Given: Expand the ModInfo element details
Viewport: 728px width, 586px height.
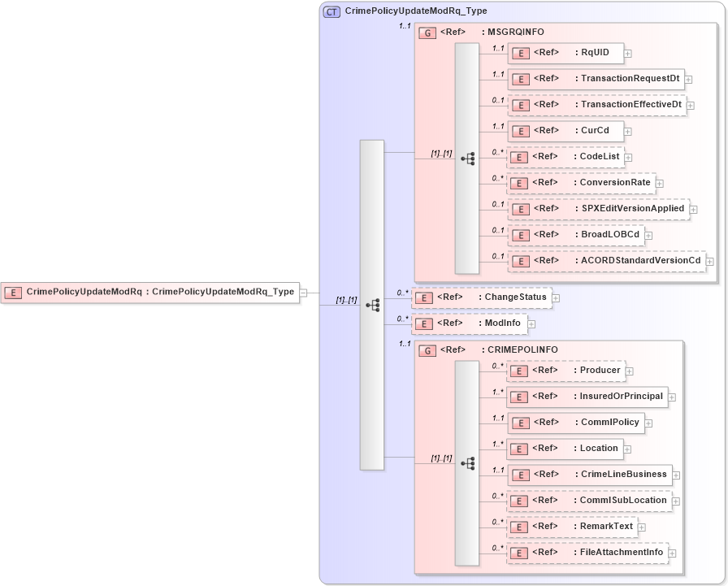Looking at the screenshot, I should [531, 323].
